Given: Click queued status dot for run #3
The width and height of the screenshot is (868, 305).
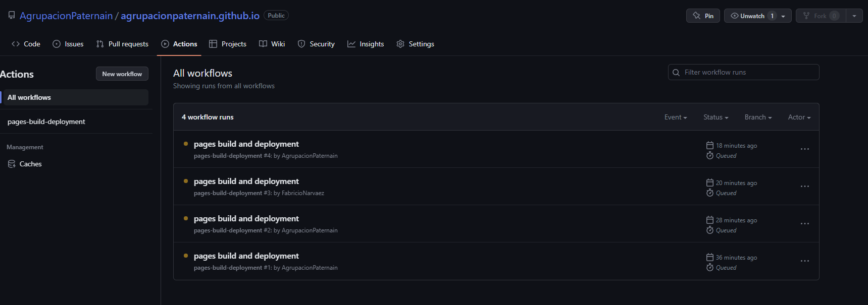Looking at the screenshot, I should pyautogui.click(x=186, y=181).
